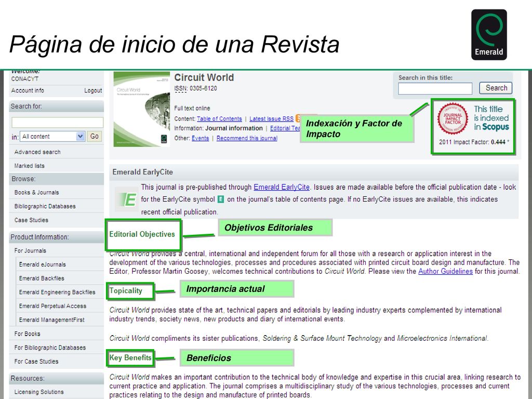
Task: Select Emerald eJournals in the sidebar
Action: coord(43,264)
